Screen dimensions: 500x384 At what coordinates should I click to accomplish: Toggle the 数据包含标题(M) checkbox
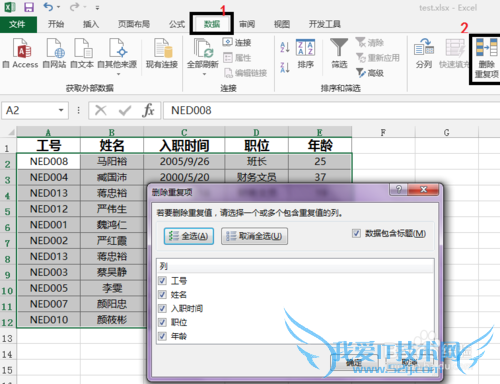tap(356, 233)
